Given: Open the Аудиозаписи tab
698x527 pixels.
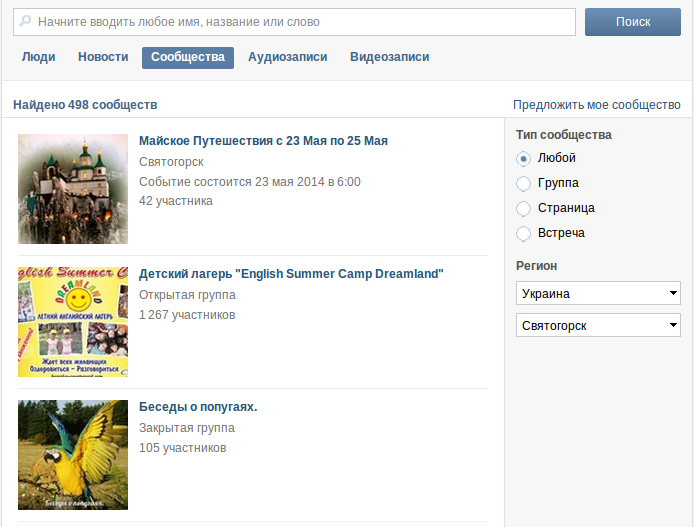Looking at the screenshot, I should (288, 57).
